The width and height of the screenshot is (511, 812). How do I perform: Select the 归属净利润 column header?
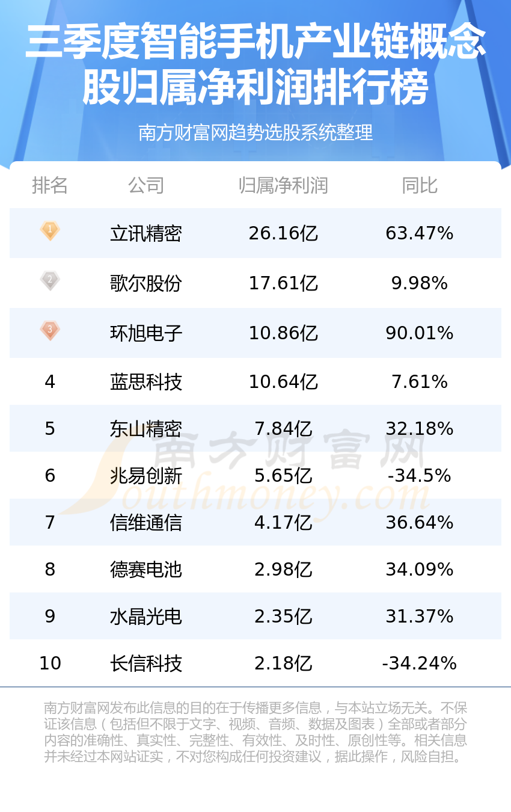(x=283, y=185)
